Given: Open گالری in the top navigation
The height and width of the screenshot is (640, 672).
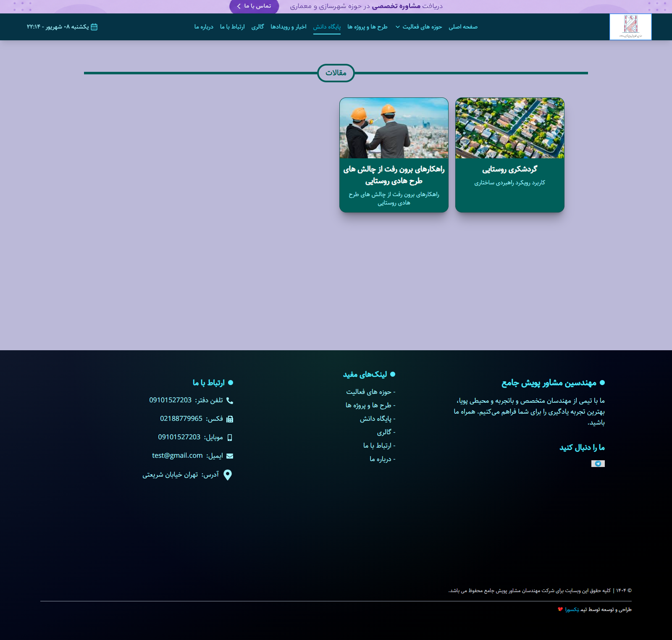Looking at the screenshot, I should coord(257,27).
